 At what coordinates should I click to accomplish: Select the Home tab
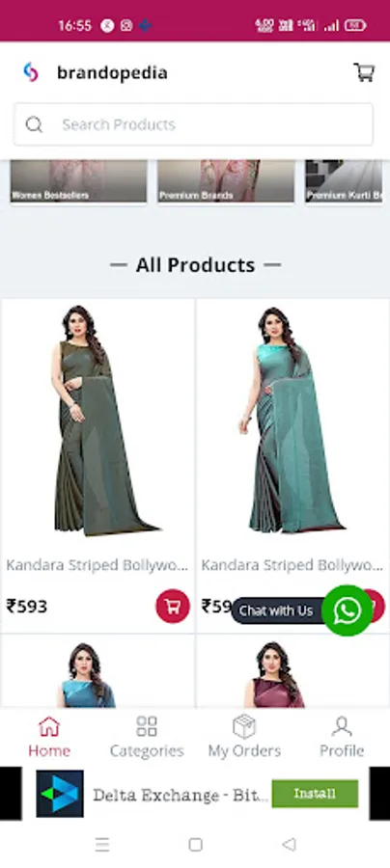click(49, 737)
